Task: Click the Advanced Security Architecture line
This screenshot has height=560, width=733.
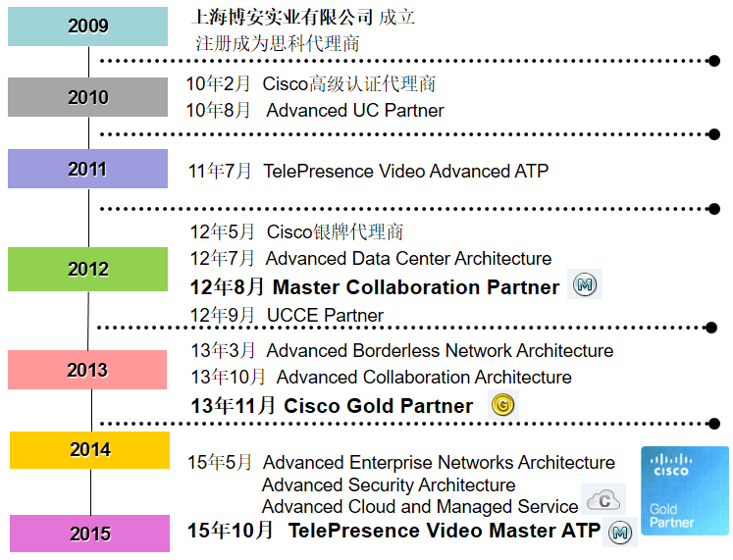Action: (388, 485)
